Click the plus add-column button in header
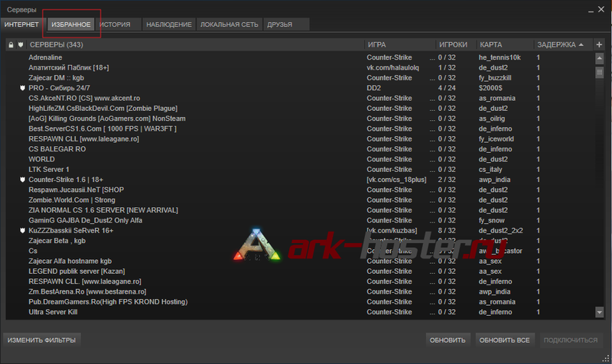This screenshot has width=612, height=364. click(x=599, y=44)
